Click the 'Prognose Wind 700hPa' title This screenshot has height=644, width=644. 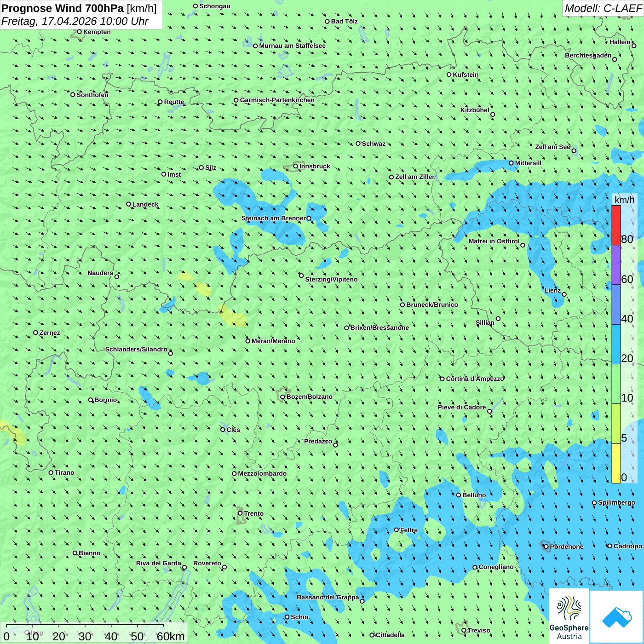click(63, 8)
